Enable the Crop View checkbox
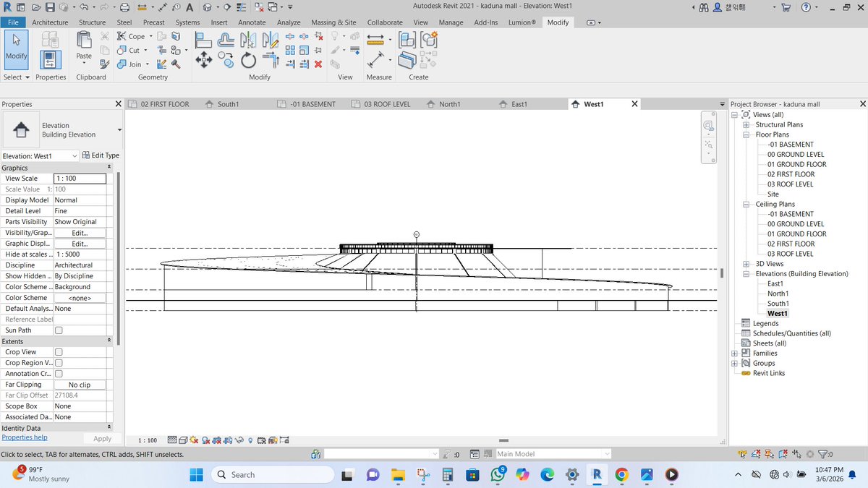The width and height of the screenshot is (868, 488). tap(59, 352)
